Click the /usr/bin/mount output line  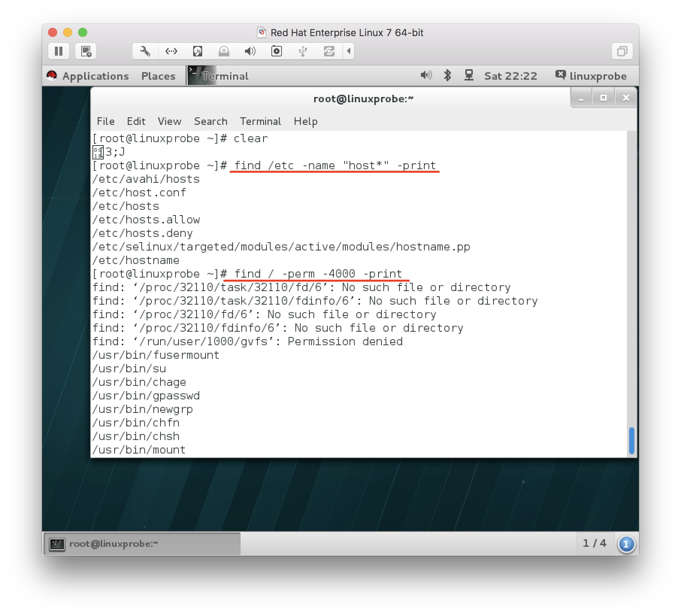coord(139,450)
